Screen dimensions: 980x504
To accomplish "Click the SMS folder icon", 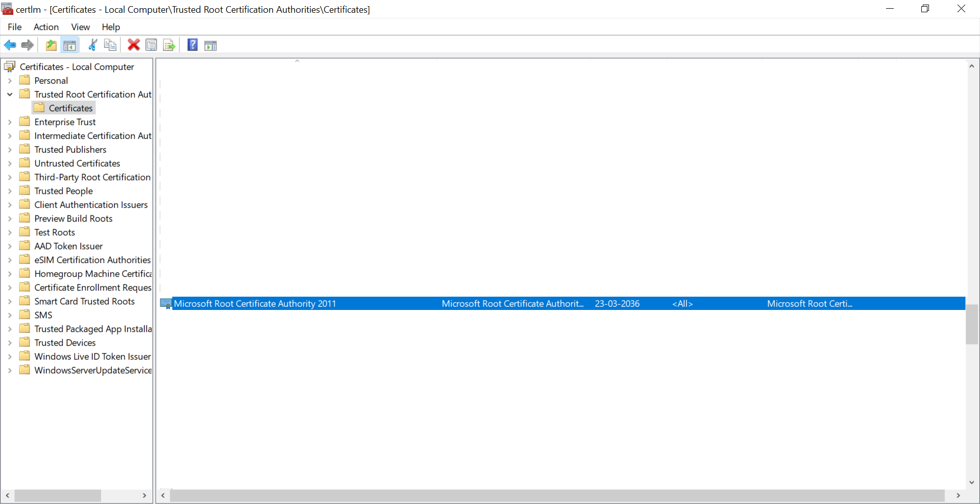I will (24, 315).
